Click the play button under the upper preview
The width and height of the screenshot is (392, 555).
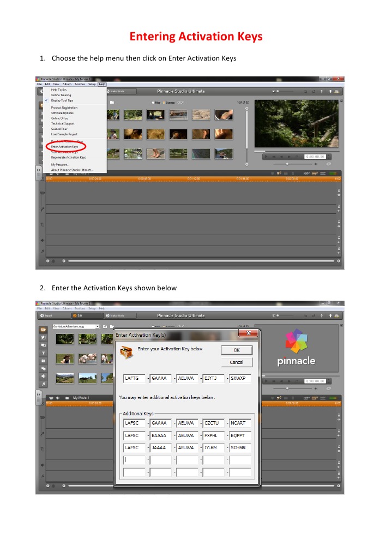coord(267,157)
